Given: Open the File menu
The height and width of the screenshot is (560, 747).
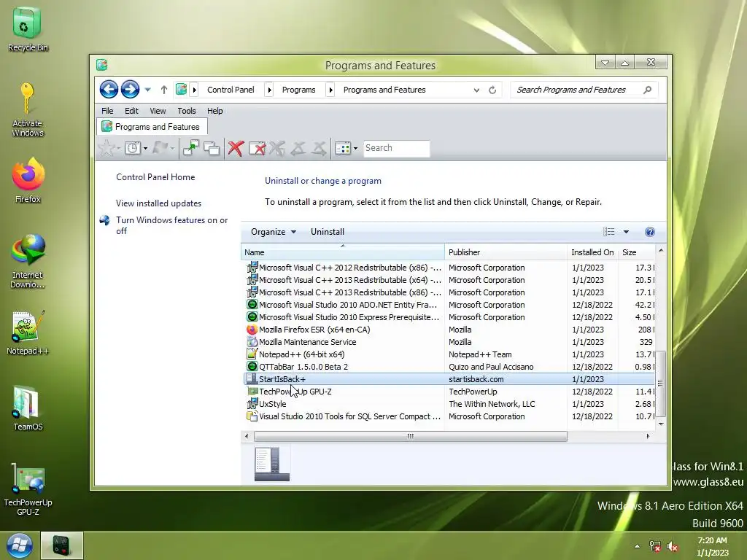Looking at the screenshot, I should (107, 111).
